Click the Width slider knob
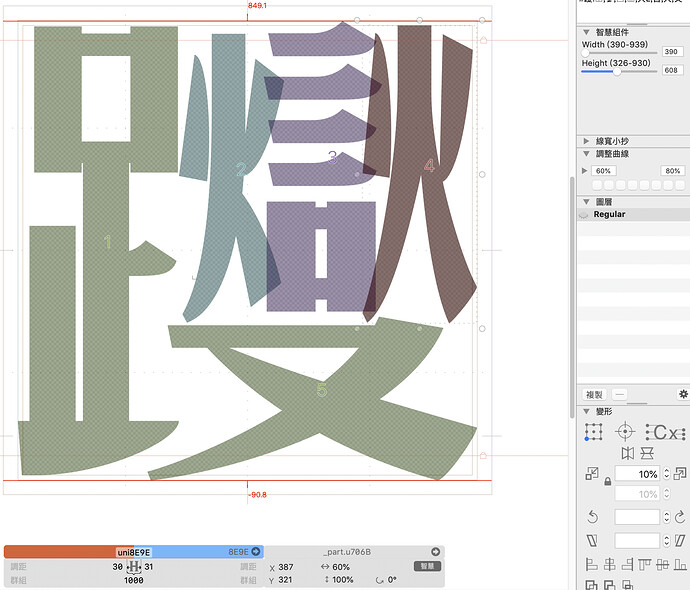The image size is (690, 590). [585, 53]
